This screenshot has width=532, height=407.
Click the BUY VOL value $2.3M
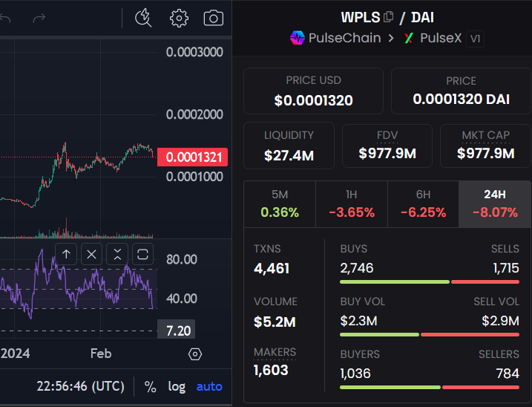click(x=358, y=321)
